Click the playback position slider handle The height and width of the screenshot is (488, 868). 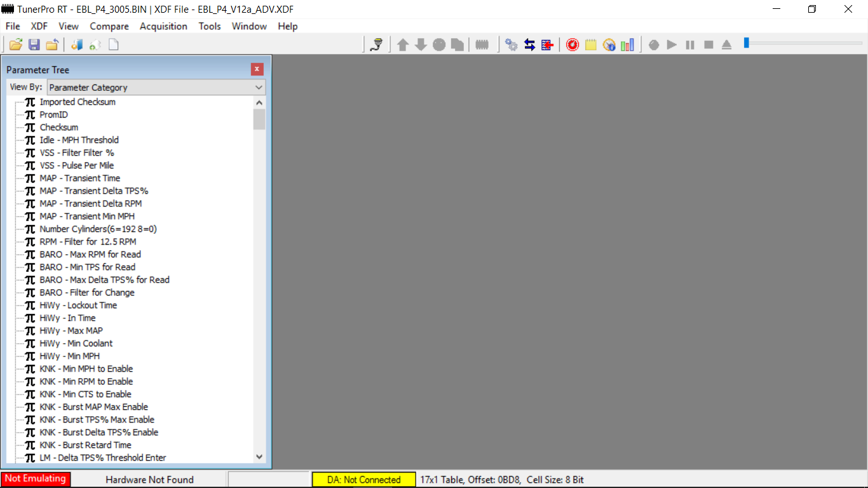(747, 43)
